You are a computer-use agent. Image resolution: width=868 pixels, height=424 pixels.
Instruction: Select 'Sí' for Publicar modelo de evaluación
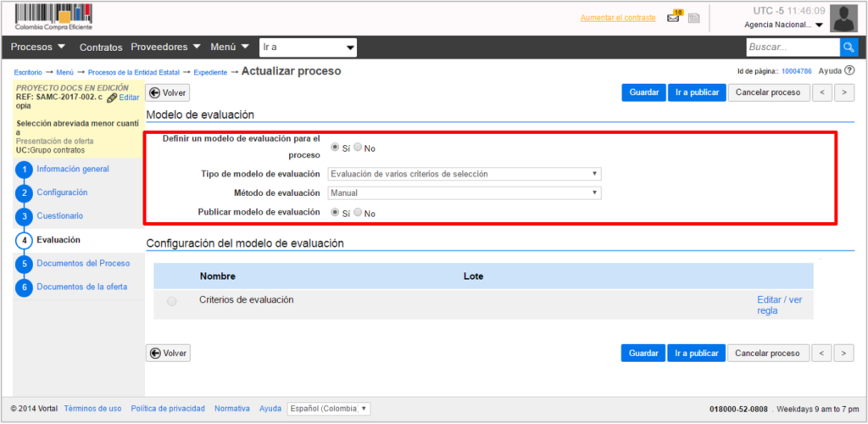click(x=334, y=213)
